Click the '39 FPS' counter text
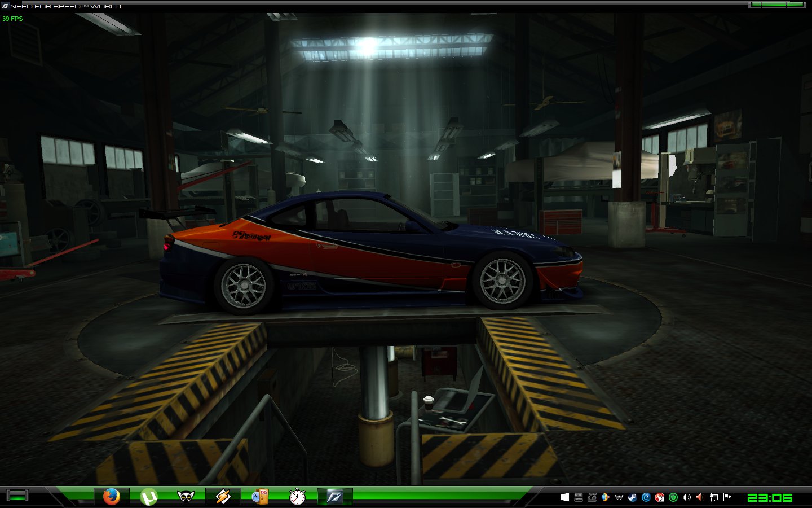 pyautogui.click(x=12, y=19)
